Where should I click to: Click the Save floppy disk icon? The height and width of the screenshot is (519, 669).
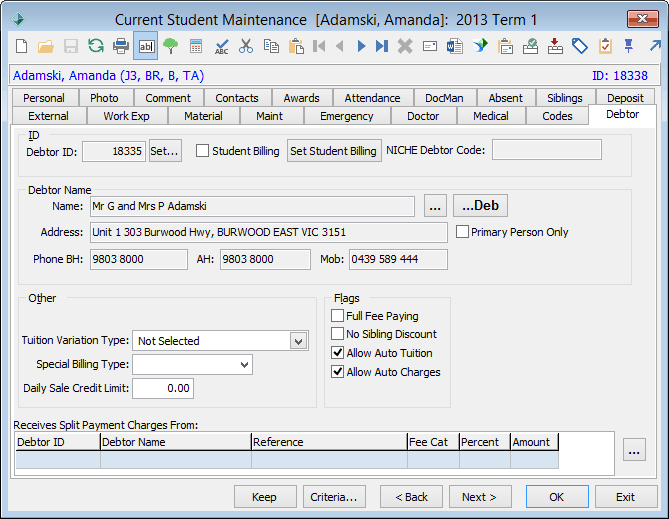click(x=71, y=46)
